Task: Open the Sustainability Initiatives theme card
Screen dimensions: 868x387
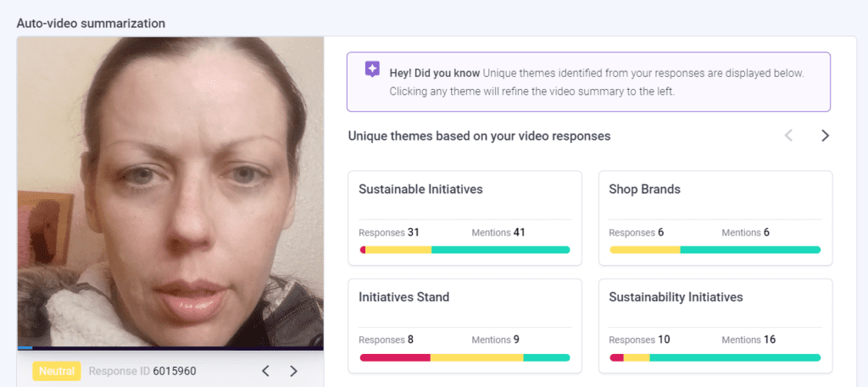Action: point(715,326)
